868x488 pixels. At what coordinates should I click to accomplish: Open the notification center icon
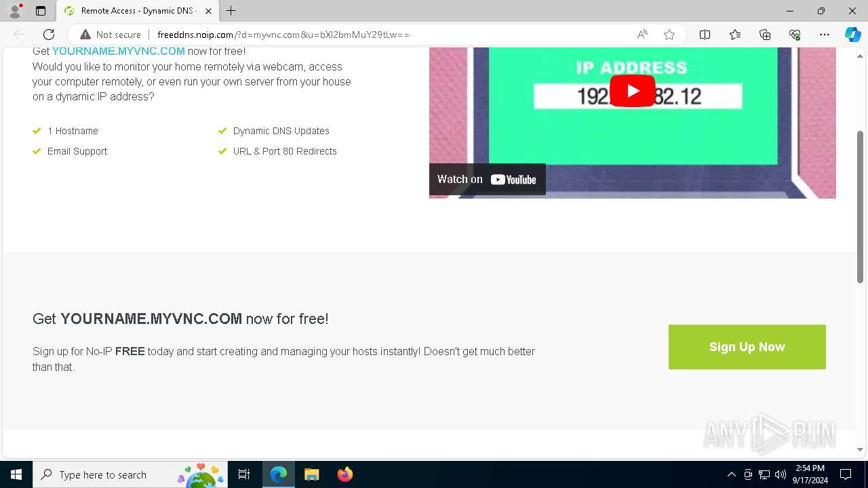click(846, 474)
